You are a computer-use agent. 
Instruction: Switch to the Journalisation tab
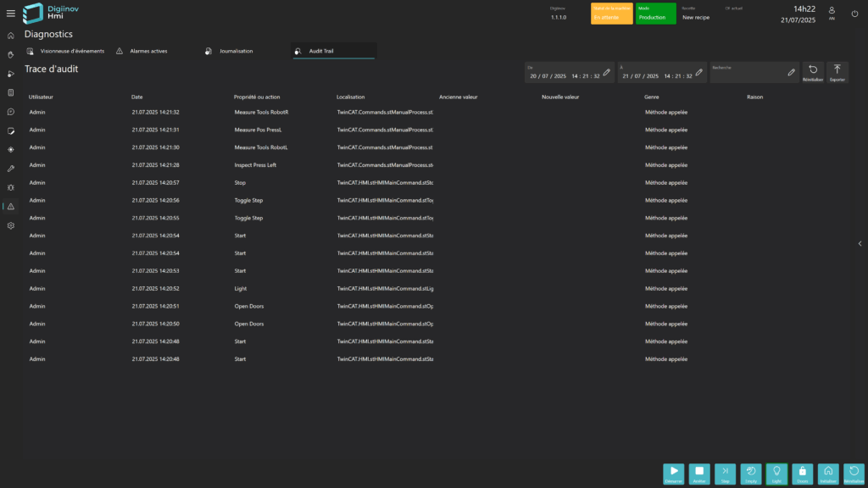(236, 51)
